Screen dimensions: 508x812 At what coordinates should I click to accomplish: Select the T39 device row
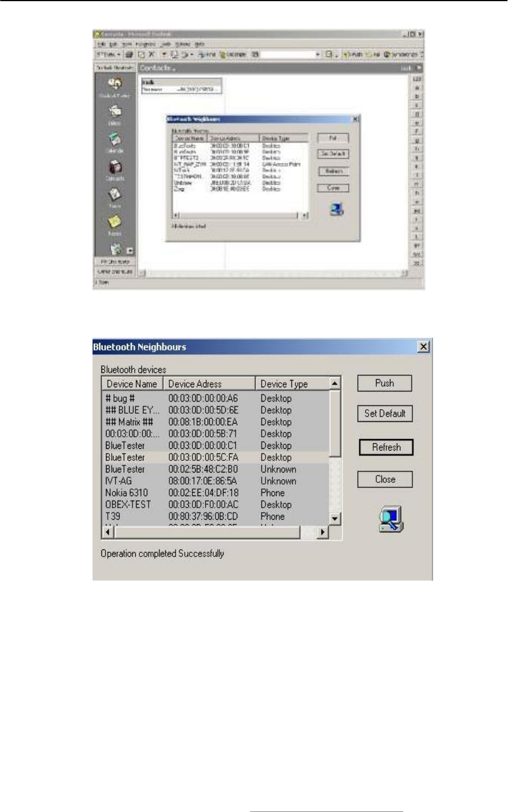215,516
